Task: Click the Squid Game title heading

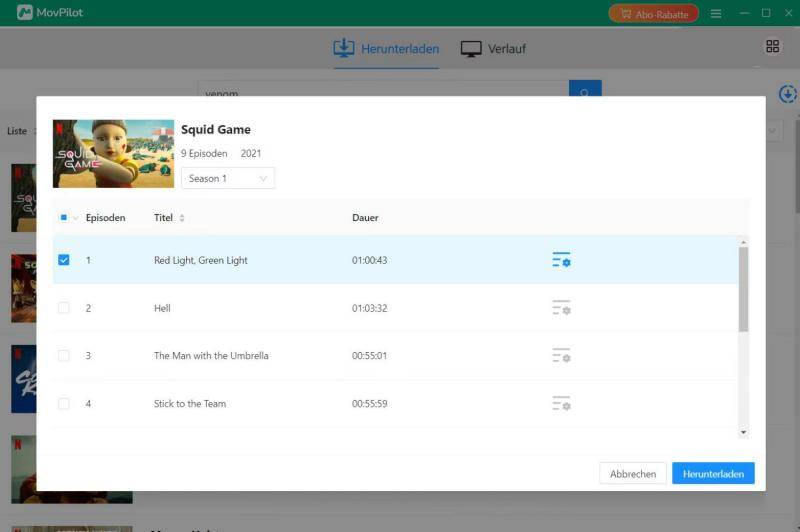Action: (x=216, y=130)
